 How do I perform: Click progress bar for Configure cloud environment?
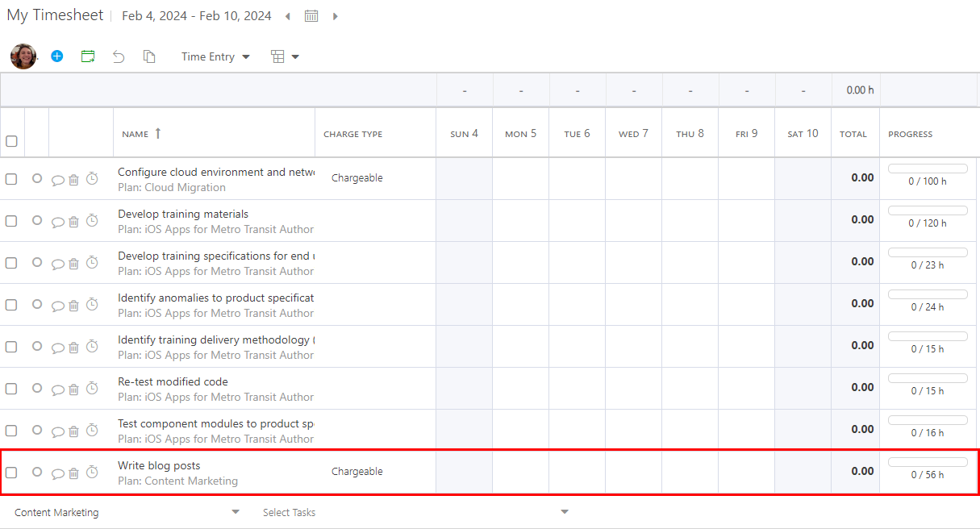(x=928, y=169)
